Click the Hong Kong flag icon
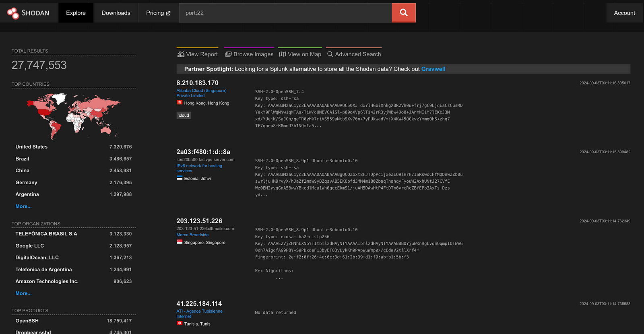This screenshot has width=644, height=334. click(x=180, y=103)
